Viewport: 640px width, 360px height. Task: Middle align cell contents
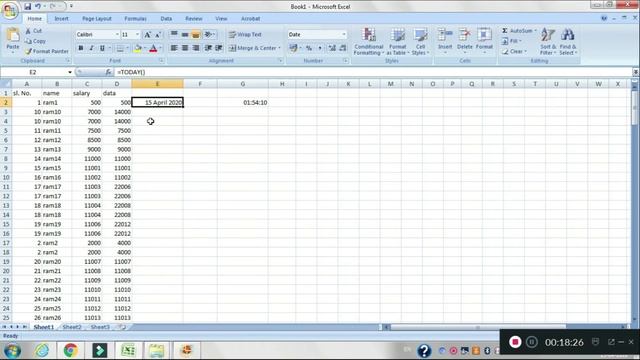[185, 35]
